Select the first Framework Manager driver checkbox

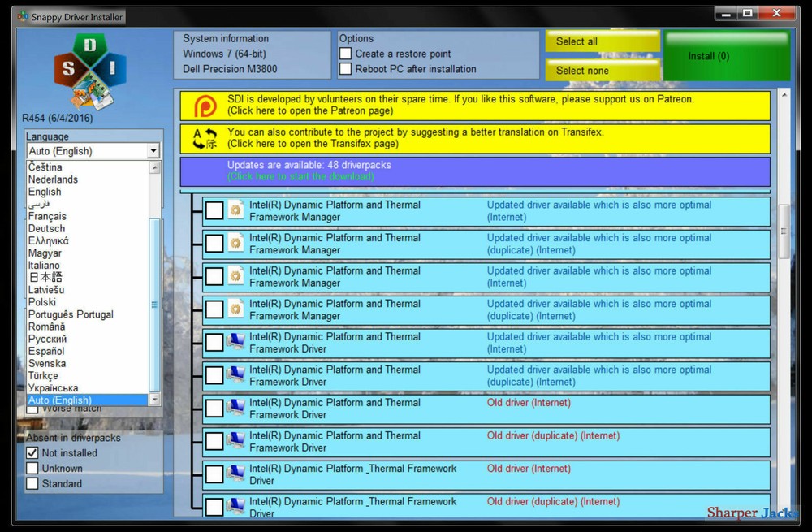[x=214, y=210]
